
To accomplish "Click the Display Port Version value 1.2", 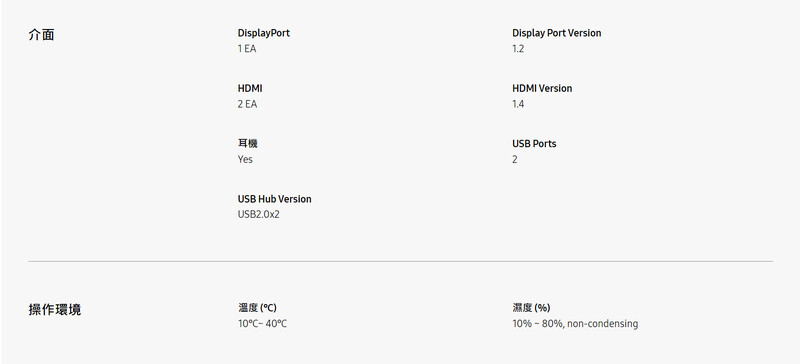I will [518, 49].
